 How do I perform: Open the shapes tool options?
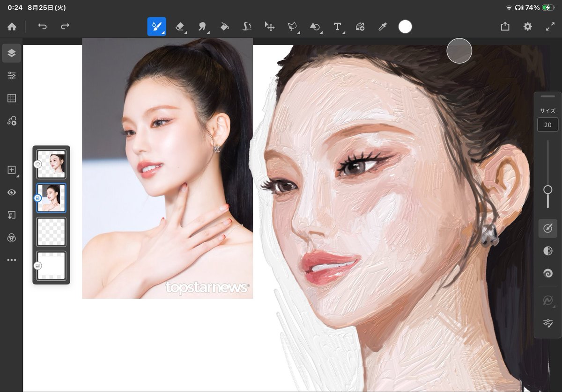click(x=315, y=27)
